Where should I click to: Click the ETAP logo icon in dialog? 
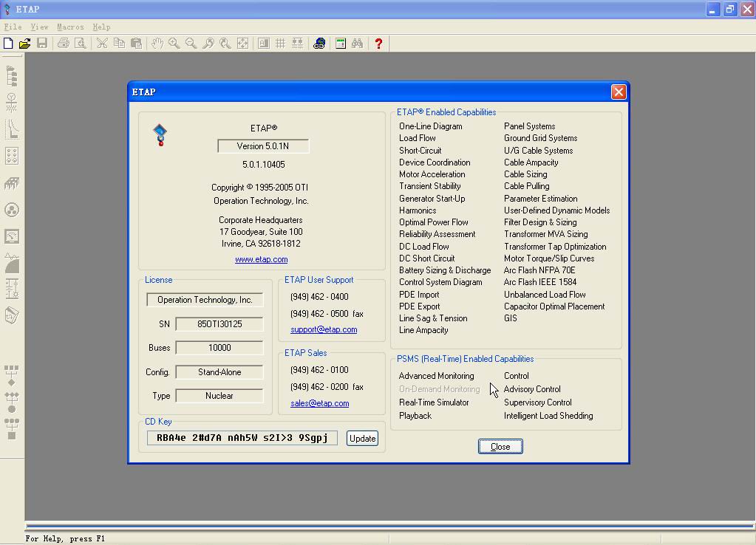(160, 135)
